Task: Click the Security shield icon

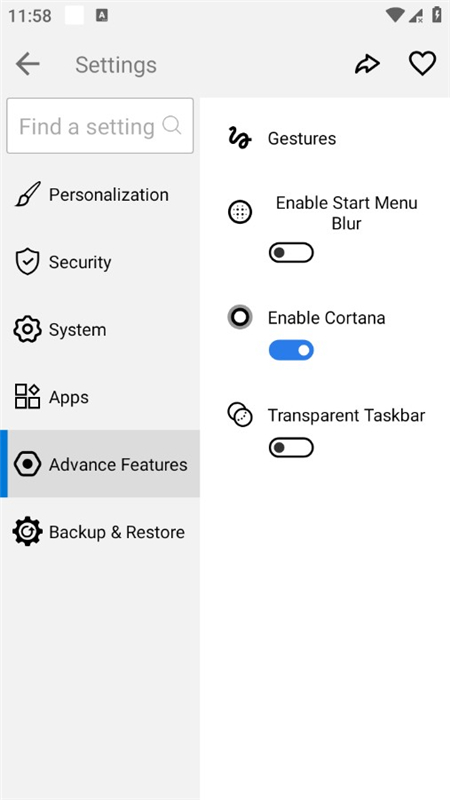Action: pos(28,262)
